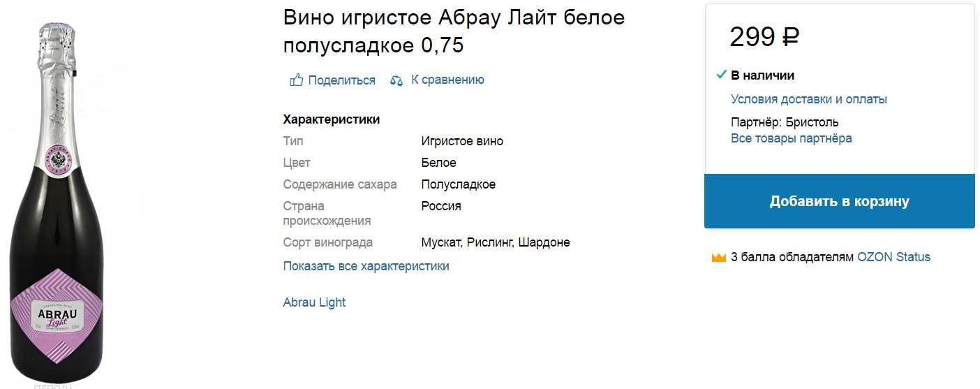The width and height of the screenshot is (980, 389).
Task: Expand Показать все характеристики
Action: (x=366, y=266)
